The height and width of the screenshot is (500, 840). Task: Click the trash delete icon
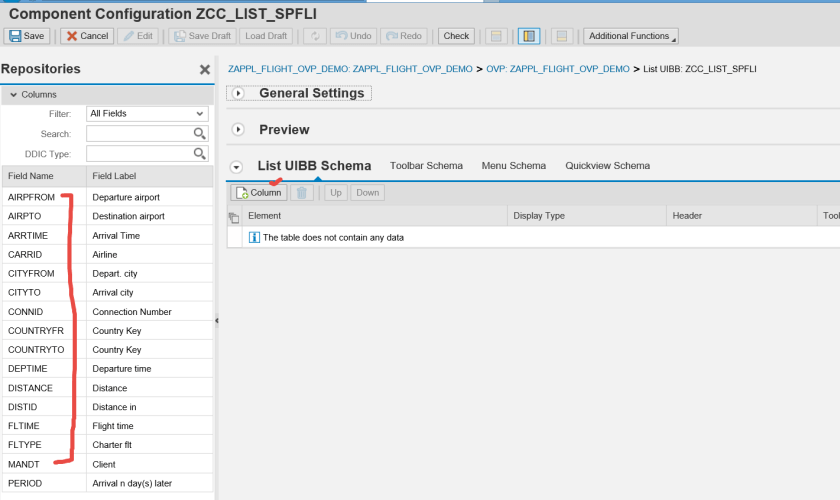(x=302, y=192)
